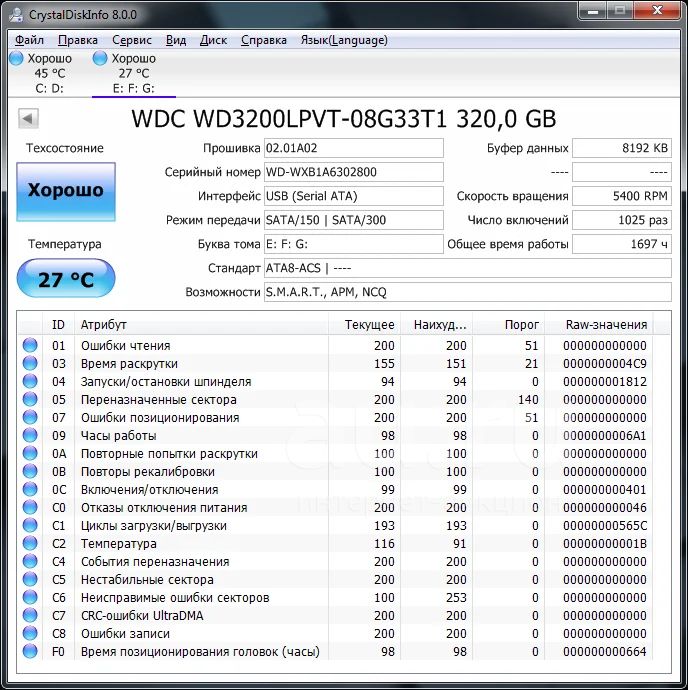Click status circle for Запуски/остановки шпинделя row
Image resolution: width=688 pixels, height=690 pixels.
[x=30, y=381]
